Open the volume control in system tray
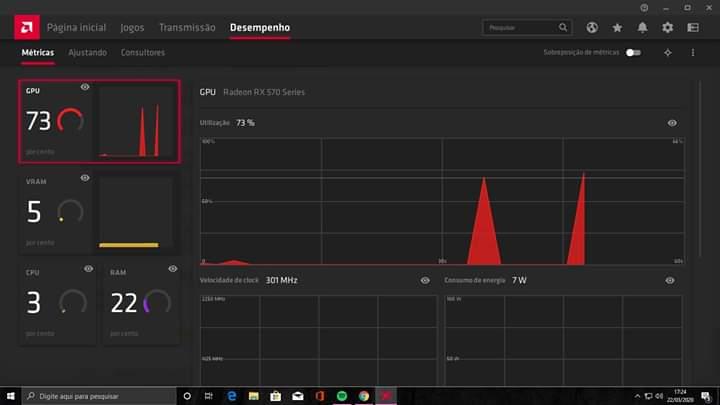This screenshot has width=720, height=405. point(659,396)
